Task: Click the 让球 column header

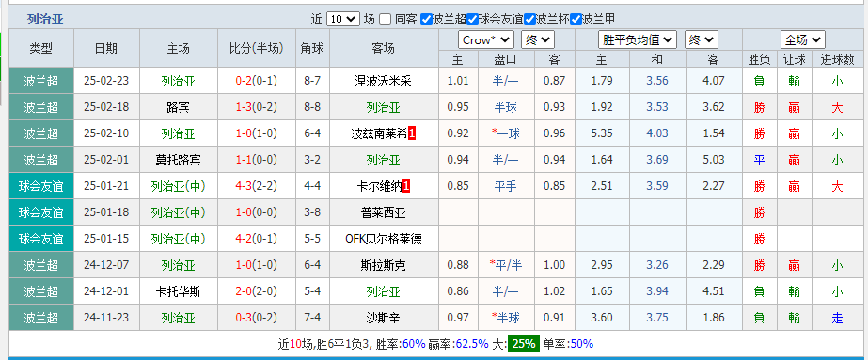Action: (x=794, y=59)
